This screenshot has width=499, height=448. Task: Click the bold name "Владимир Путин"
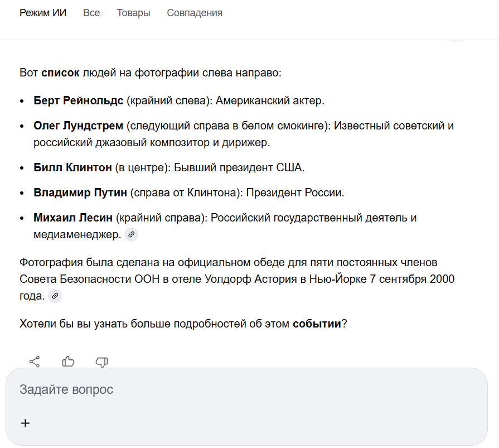coord(80,193)
